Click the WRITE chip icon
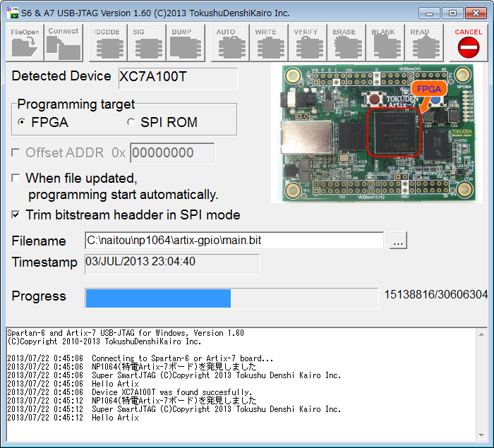This screenshot has width=494, height=448. (267, 43)
